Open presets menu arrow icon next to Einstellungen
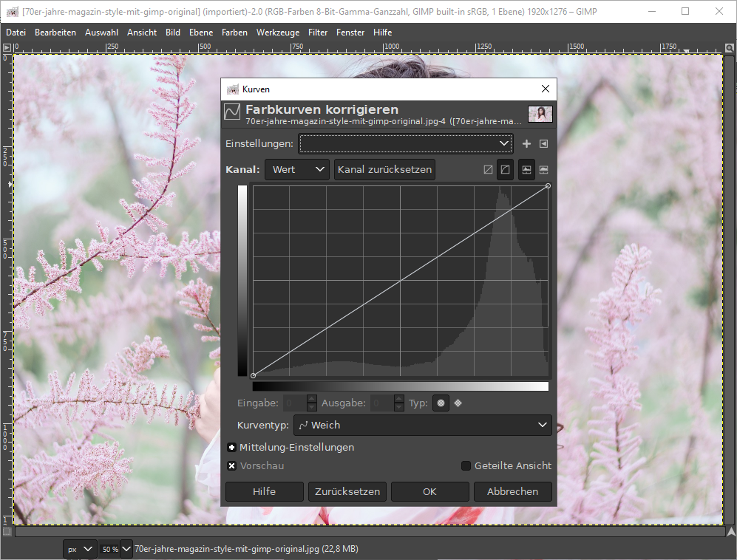Image resolution: width=737 pixels, height=560 pixels. click(543, 143)
